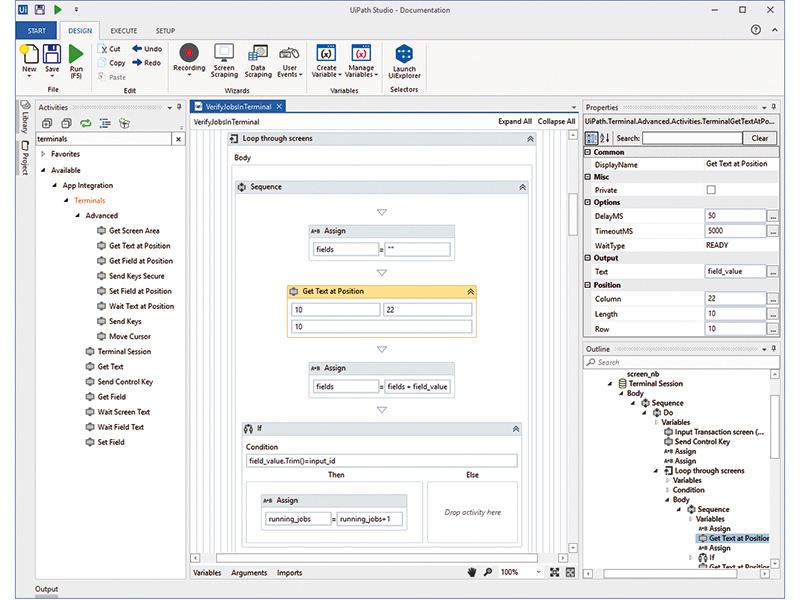The height and width of the screenshot is (600, 800).
Task: Open the Project side tab
Action: [24, 158]
